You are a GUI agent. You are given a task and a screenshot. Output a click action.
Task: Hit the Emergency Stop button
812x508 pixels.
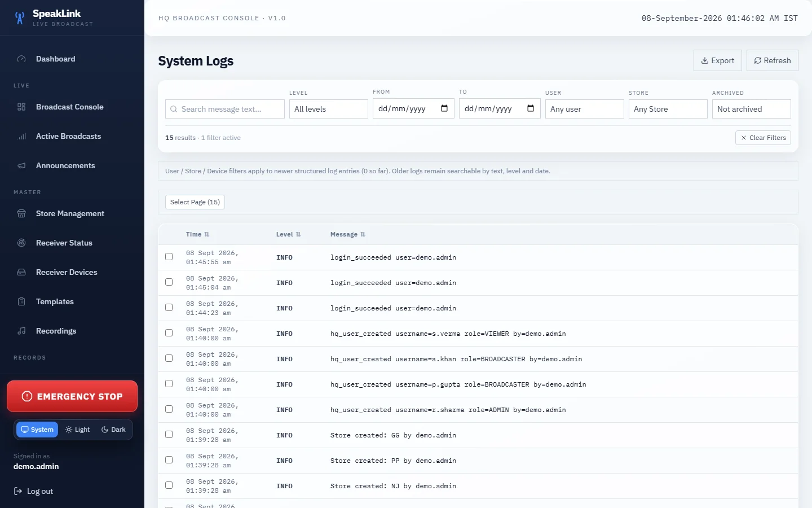pyautogui.click(x=72, y=396)
